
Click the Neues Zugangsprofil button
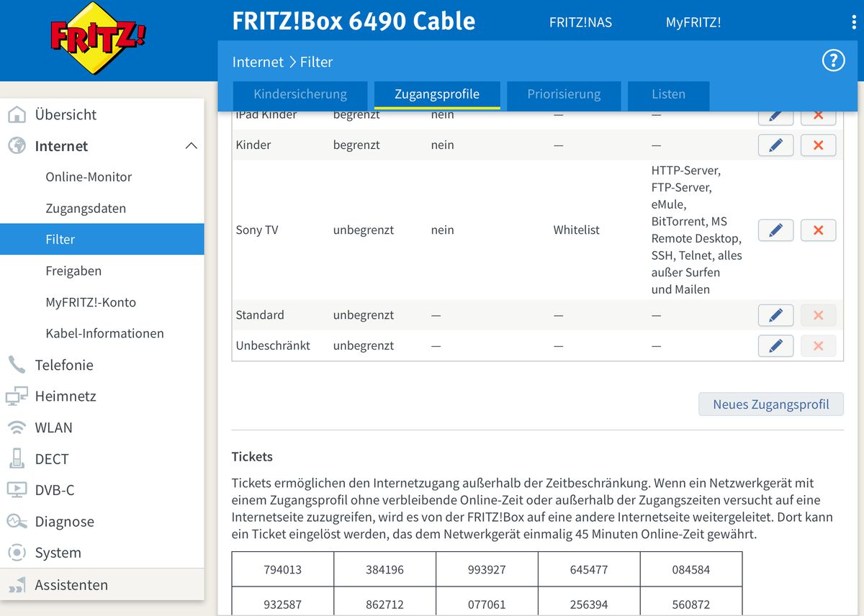coord(770,404)
